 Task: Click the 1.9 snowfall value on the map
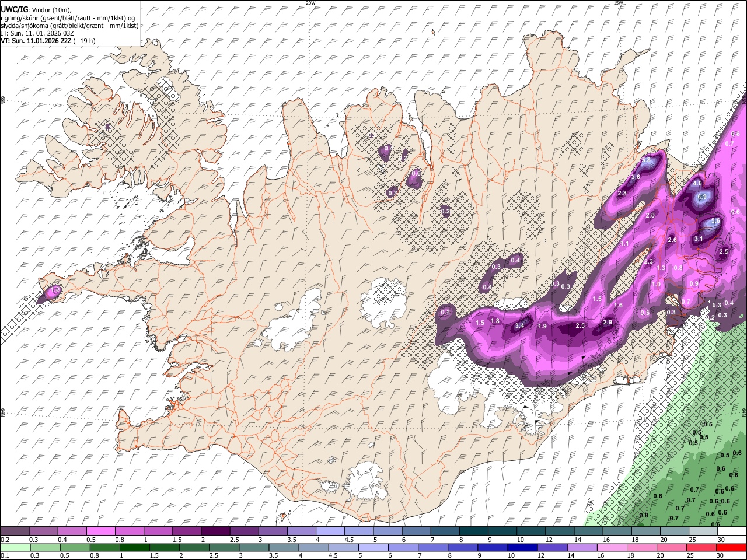[x=542, y=326]
